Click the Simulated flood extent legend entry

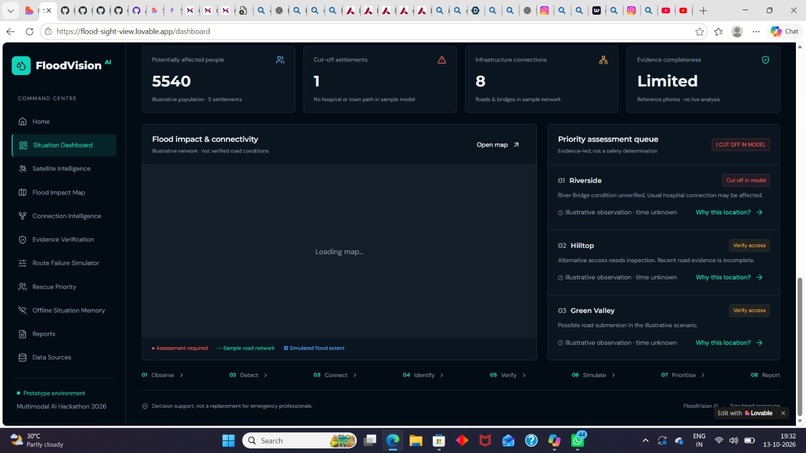pos(314,348)
